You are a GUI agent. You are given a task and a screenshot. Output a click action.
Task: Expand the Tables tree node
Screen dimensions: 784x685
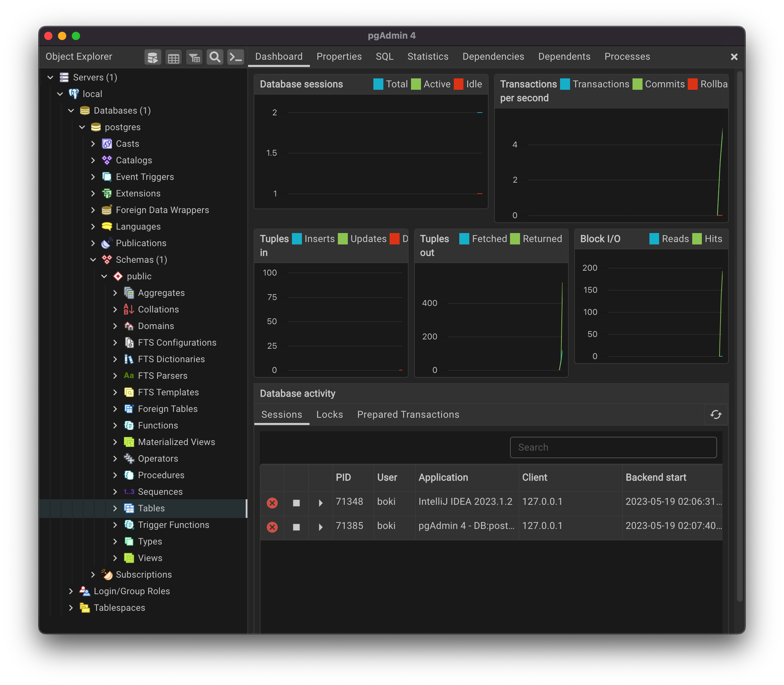coord(115,508)
